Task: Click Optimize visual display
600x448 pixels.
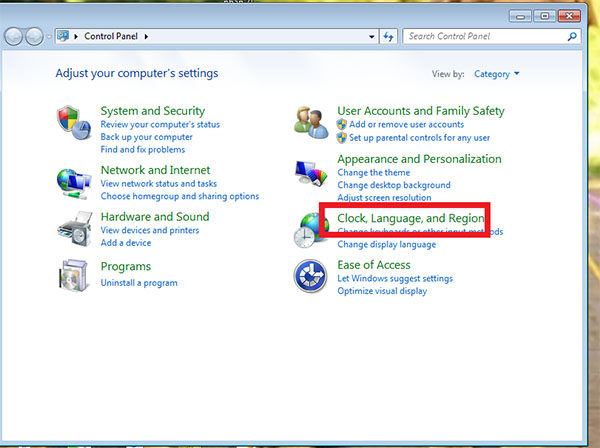Action: coord(382,291)
